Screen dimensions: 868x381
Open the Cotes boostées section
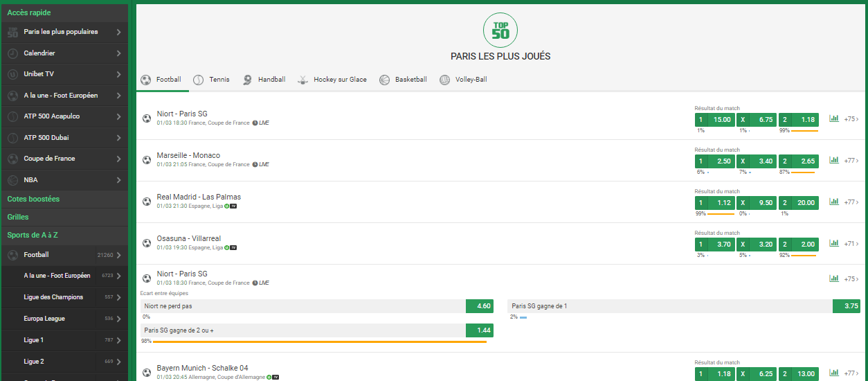(64, 199)
